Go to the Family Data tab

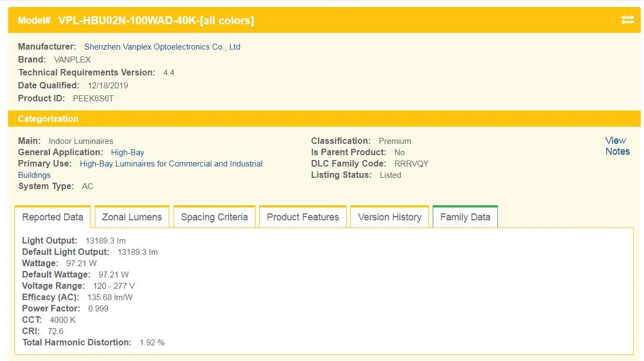pyautogui.click(x=465, y=217)
